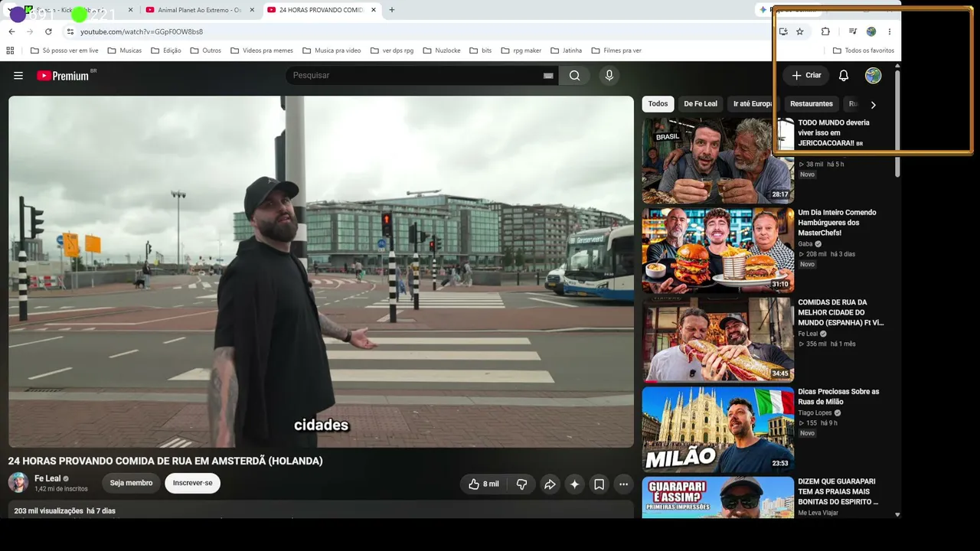Viewport: 980px width, 551px height.
Task: Like the video with 8 mil likes
Action: [x=484, y=484]
